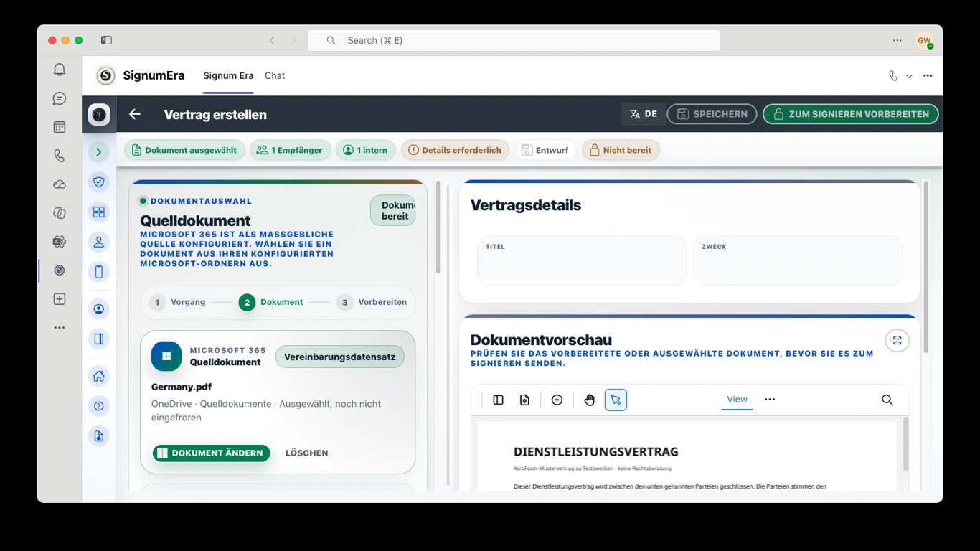Click the Speichern button
This screenshot has width=980, height=551.
[x=712, y=114]
